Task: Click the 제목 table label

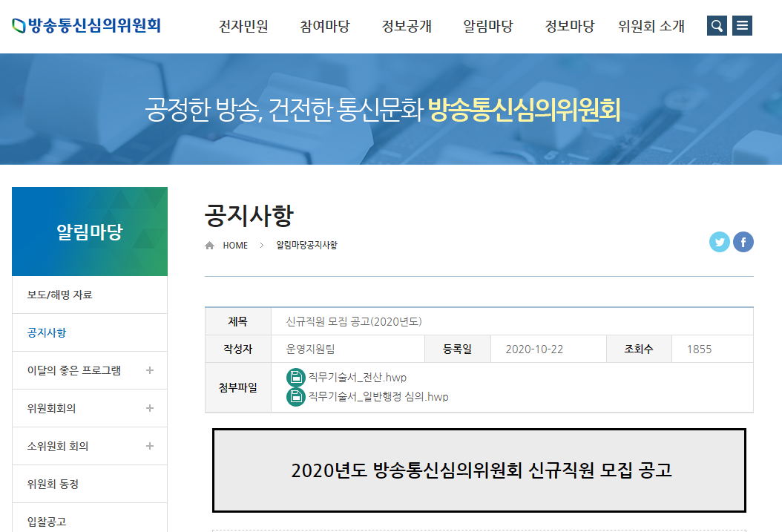Action: click(238, 321)
